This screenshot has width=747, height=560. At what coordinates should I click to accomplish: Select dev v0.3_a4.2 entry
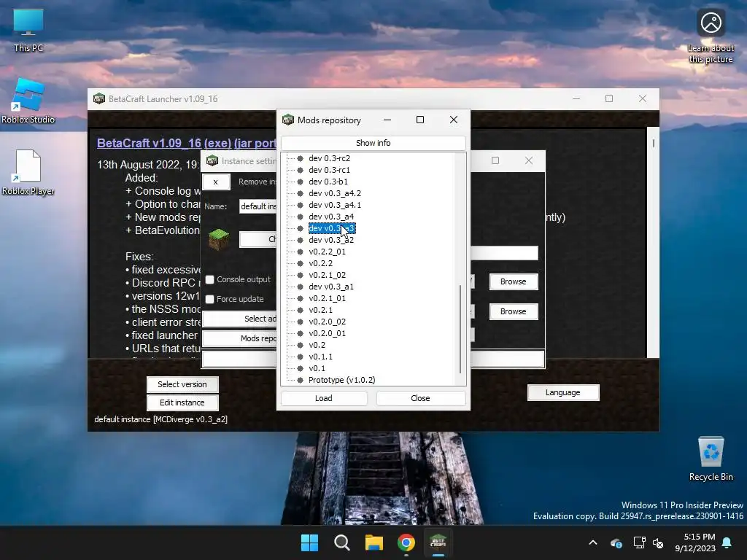(x=335, y=193)
